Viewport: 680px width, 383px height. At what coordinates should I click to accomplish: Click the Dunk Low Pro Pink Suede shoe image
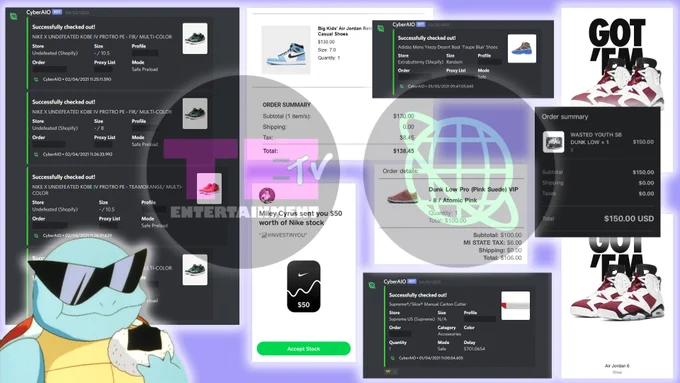[402, 196]
